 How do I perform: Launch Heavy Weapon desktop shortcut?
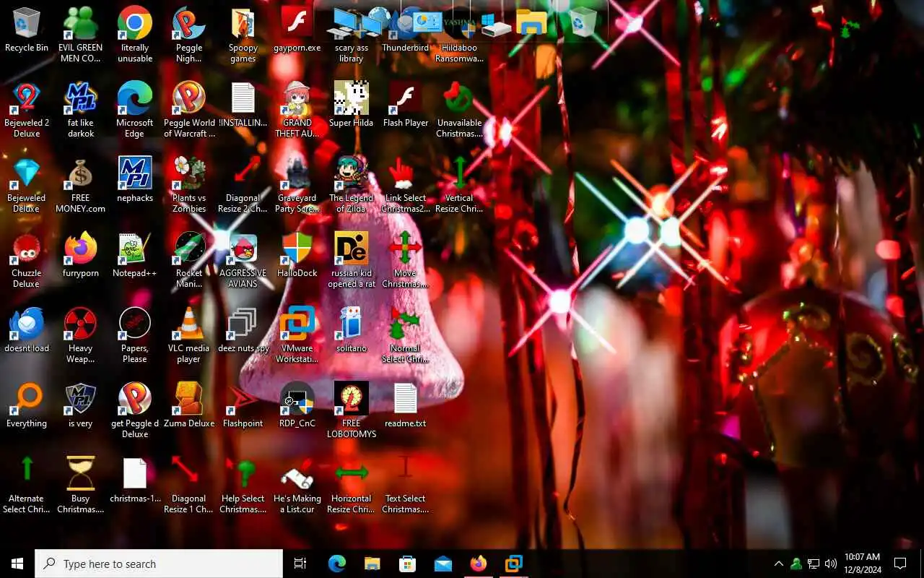tap(81, 335)
